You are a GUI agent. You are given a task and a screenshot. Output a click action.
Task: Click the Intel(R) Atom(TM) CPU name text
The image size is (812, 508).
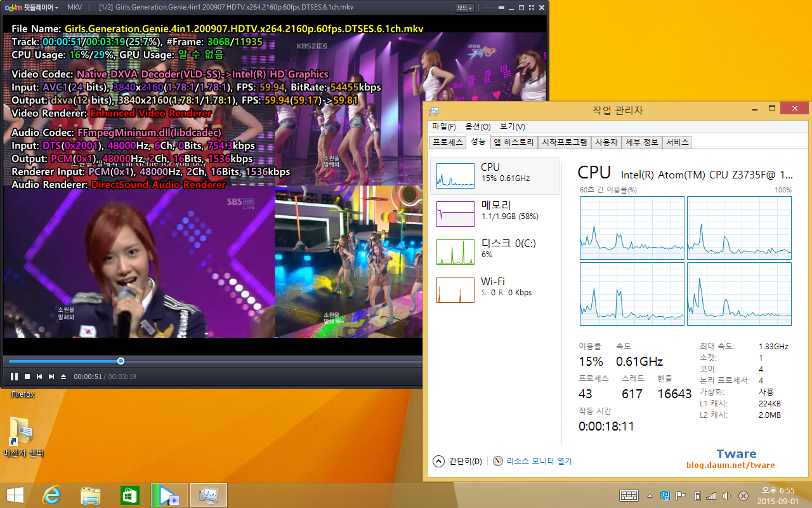[x=707, y=174]
